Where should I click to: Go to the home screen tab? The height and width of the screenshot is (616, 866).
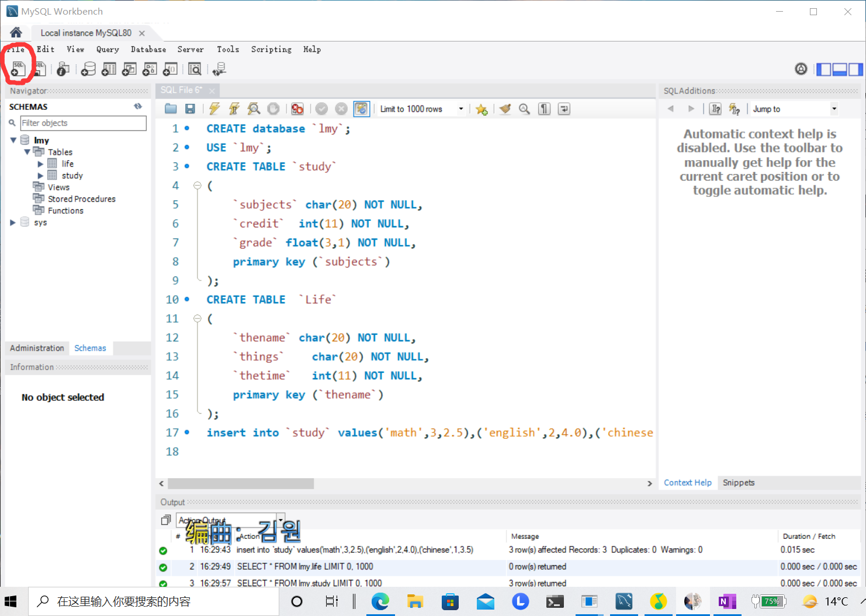pos(16,33)
